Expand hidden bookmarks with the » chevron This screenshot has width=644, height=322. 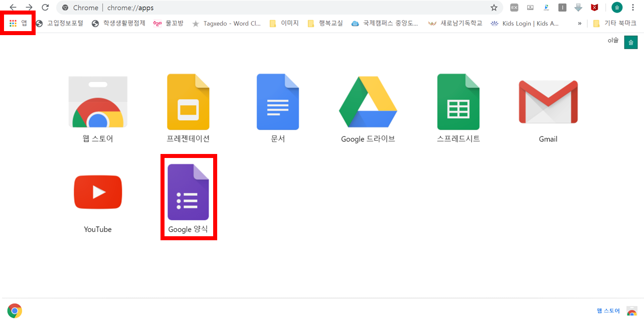(x=580, y=23)
